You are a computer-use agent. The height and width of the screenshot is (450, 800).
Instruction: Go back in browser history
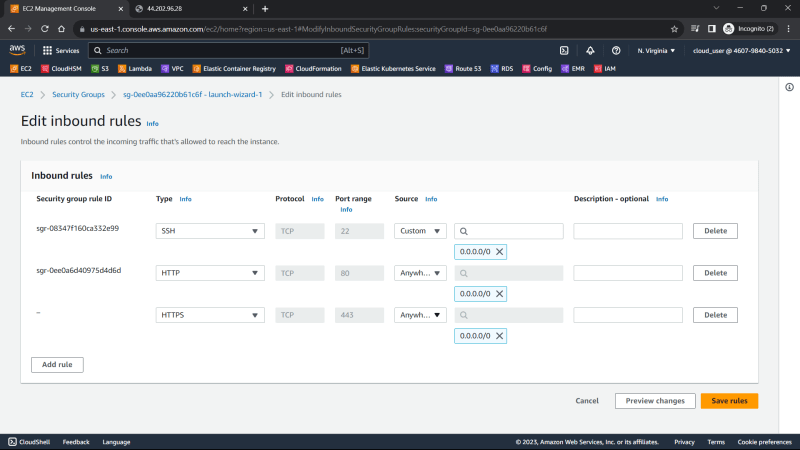point(12,29)
